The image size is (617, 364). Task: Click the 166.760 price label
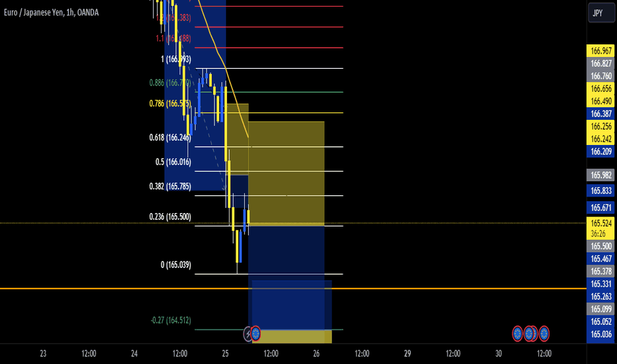coord(601,76)
